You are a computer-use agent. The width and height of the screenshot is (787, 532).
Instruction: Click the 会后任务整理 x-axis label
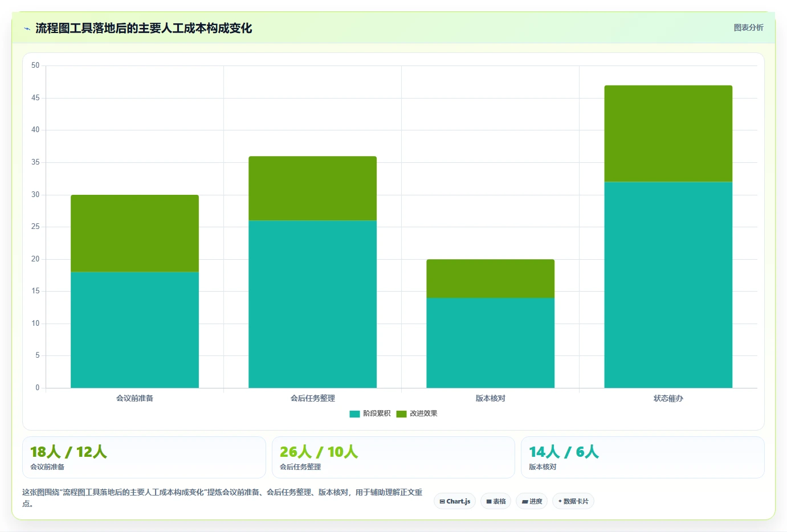[x=312, y=398]
